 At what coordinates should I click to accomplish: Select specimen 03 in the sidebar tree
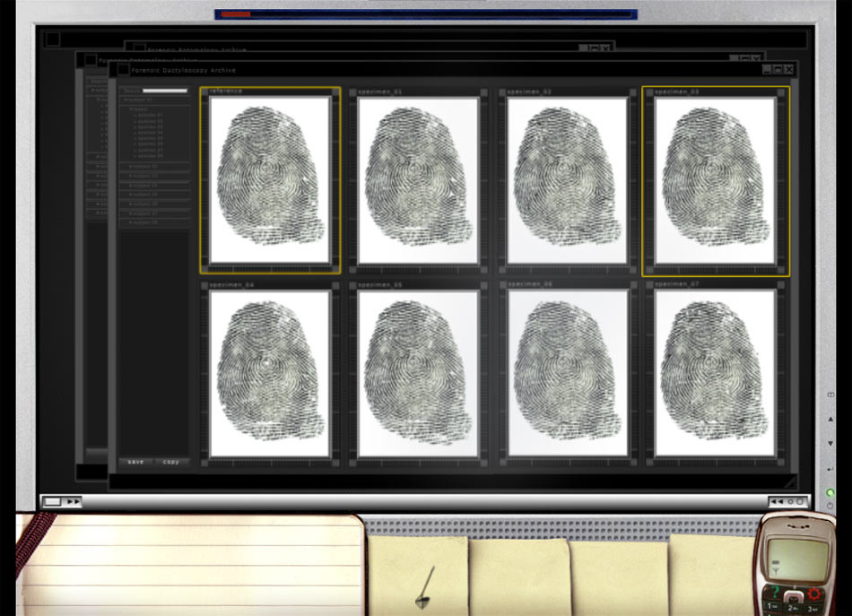click(x=148, y=127)
